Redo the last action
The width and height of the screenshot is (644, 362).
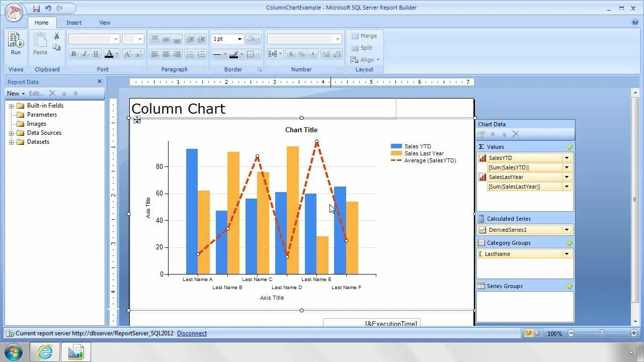pyautogui.click(x=60, y=9)
